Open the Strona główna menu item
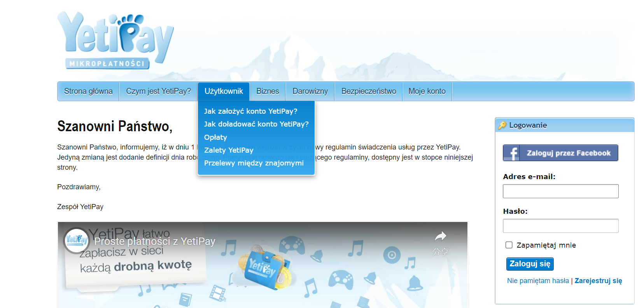The image size is (644, 308). pyautogui.click(x=88, y=91)
